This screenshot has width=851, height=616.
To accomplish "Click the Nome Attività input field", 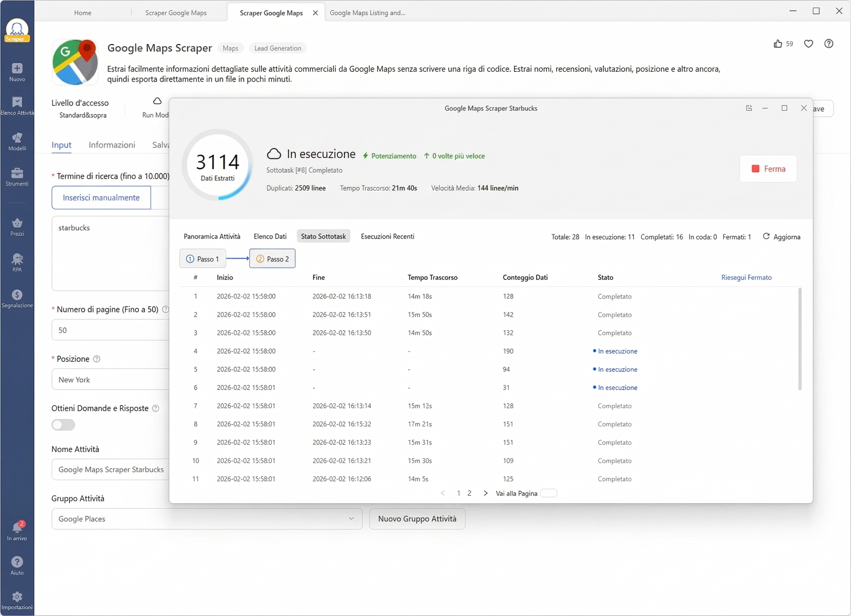I will click(x=110, y=469).
